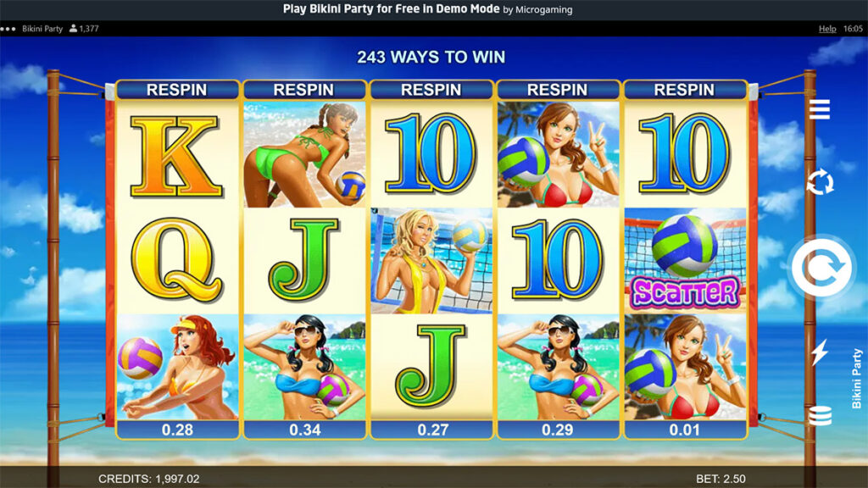The image size is (868, 488).
Task: Click the BET: 2.50 display
Action: point(721,479)
